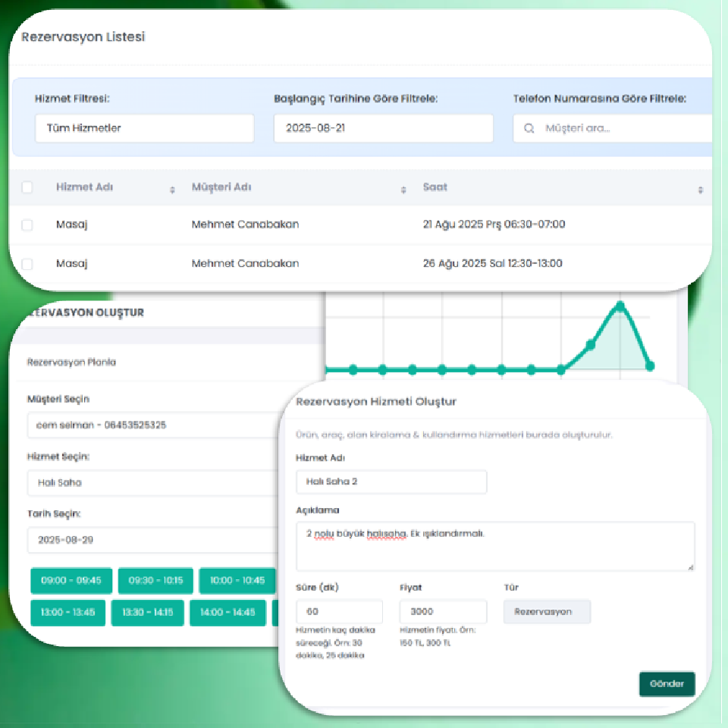The width and height of the screenshot is (728, 728).
Task: Click into the Fiyat field showing 3000
Action: 443,612
